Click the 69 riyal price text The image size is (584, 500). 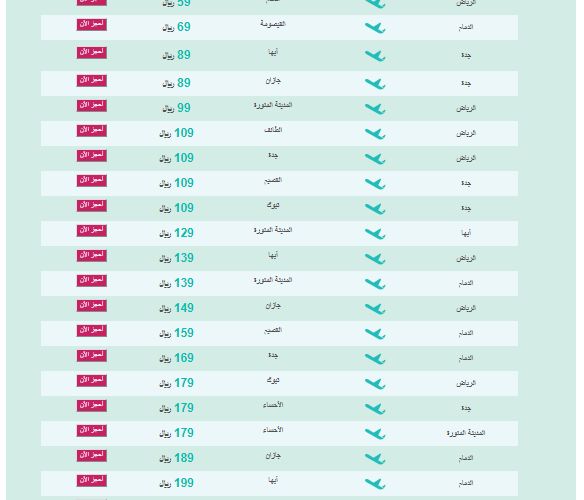(x=176, y=27)
